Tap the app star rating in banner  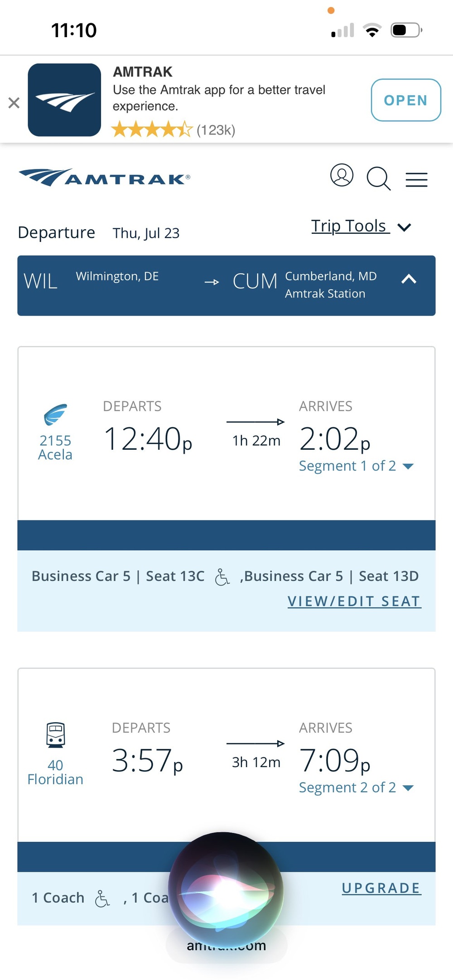(x=152, y=130)
